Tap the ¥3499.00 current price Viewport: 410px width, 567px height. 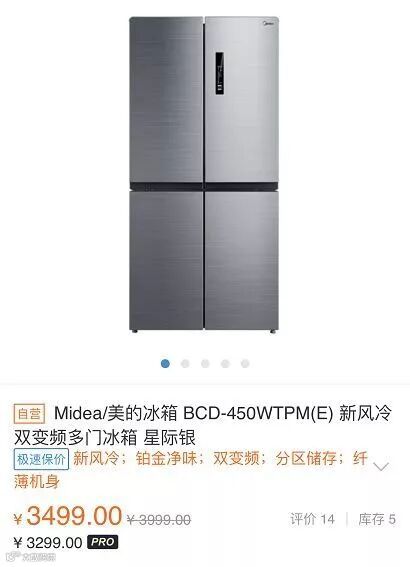pos(68,516)
